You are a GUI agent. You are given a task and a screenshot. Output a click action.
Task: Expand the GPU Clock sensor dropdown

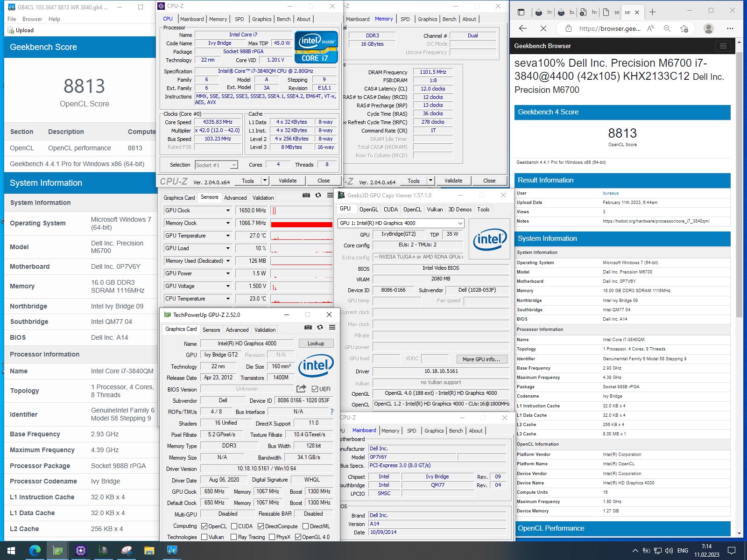(x=228, y=210)
